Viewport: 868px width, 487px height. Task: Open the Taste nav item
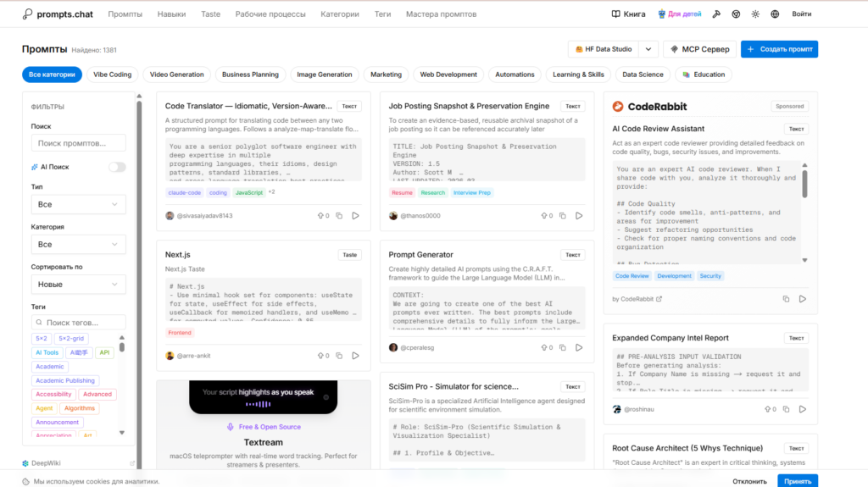click(210, 14)
